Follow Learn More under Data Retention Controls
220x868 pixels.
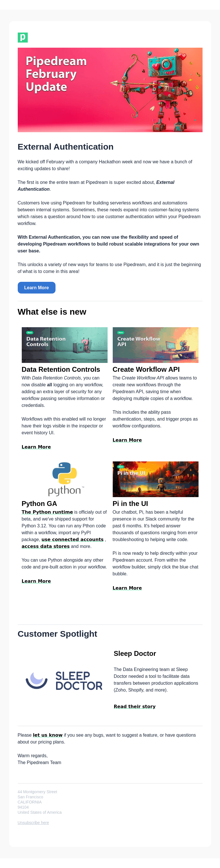coord(36,447)
